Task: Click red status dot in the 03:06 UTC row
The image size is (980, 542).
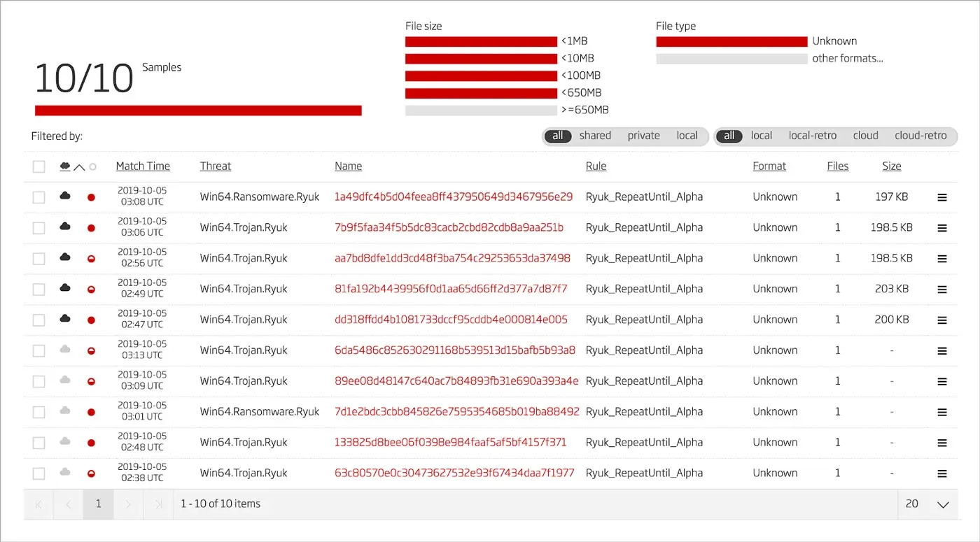Action: (x=91, y=228)
